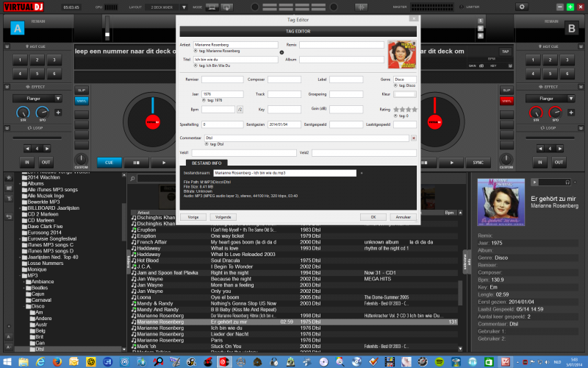The width and height of the screenshot is (588, 368).
Task: Click the filter folder icon in browser sidebar
Action: pyautogui.click(x=9, y=199)
